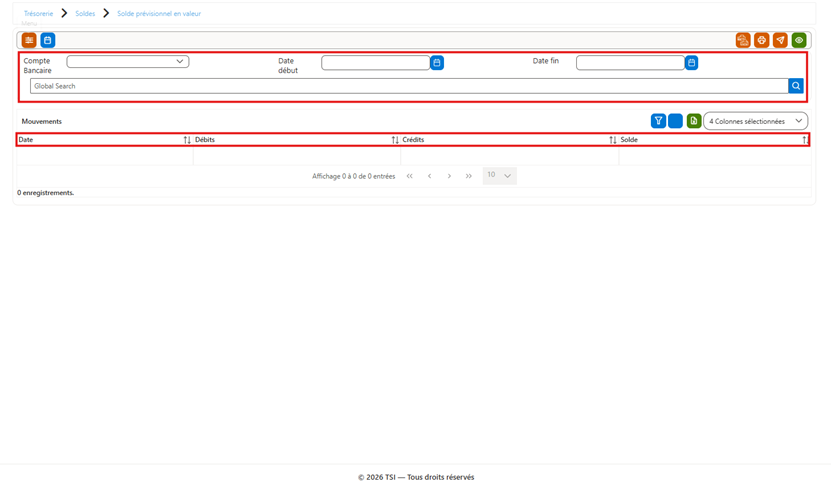The height and width of the screenshot is (486, 831).
Task: Click the first orange document-stack icon at top right
Action: click(x=743, y=40)
